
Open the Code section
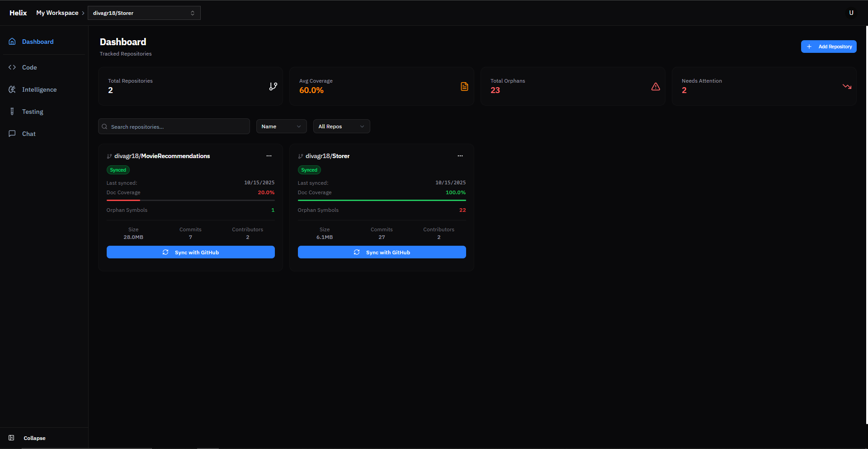pyautogui.click(x=44, y=67)
